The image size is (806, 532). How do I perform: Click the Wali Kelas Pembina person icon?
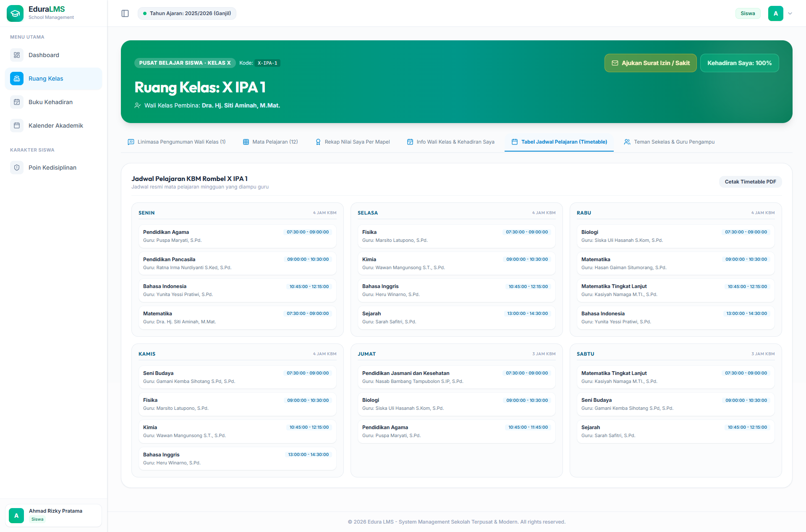coord(138,105)
